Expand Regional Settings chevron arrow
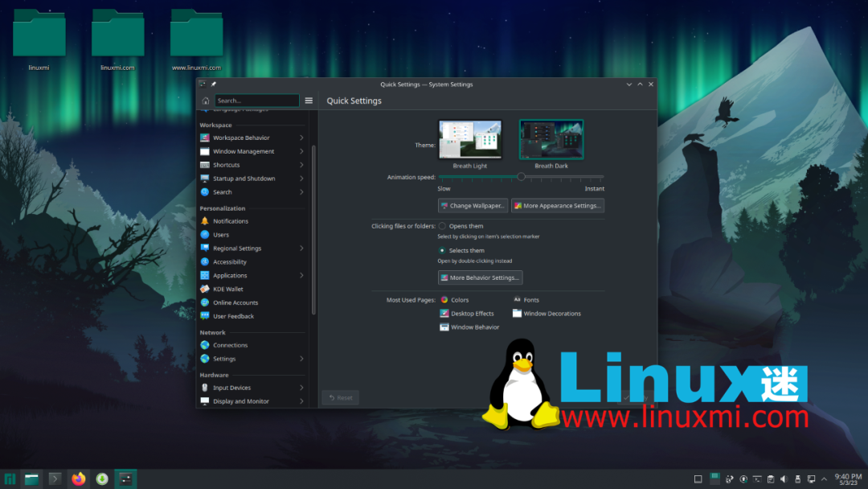The width and height of the screenshot is (868, 489). coord(301,248)
